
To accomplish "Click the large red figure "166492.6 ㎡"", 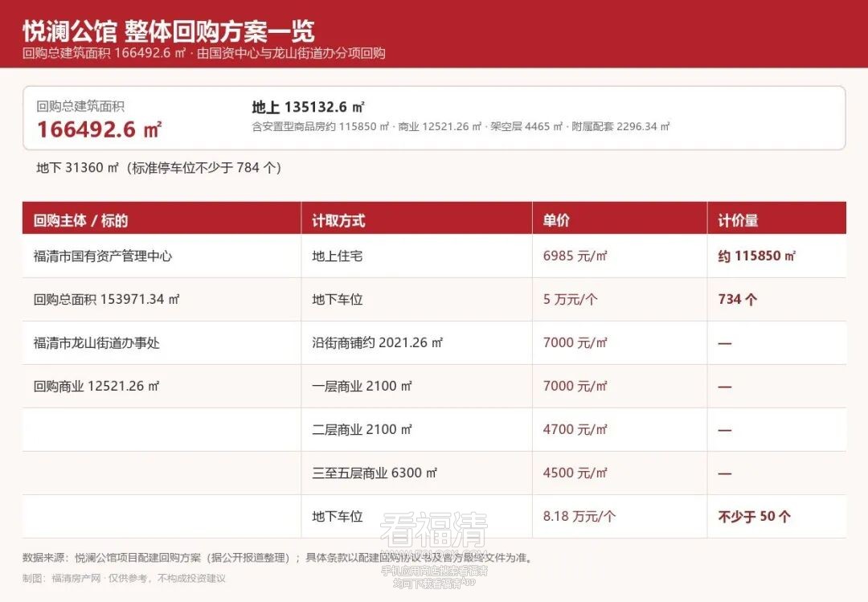I will 100,129.
